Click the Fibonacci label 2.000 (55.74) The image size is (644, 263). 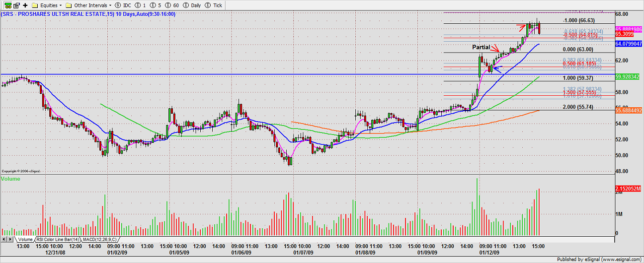coord(578,107)
